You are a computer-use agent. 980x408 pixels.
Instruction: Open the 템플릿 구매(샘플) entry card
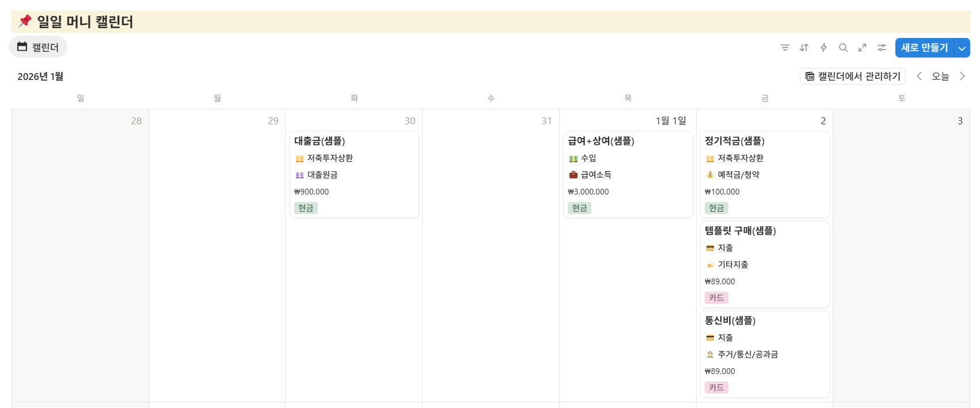740,231
